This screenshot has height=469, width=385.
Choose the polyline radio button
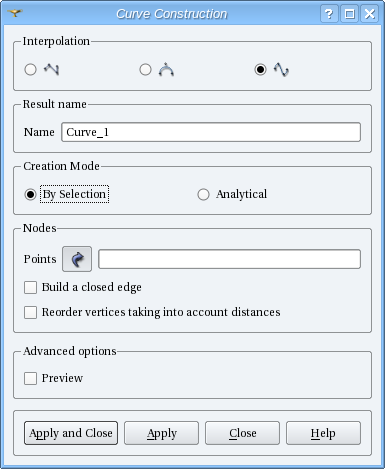(x=31, y=70)
